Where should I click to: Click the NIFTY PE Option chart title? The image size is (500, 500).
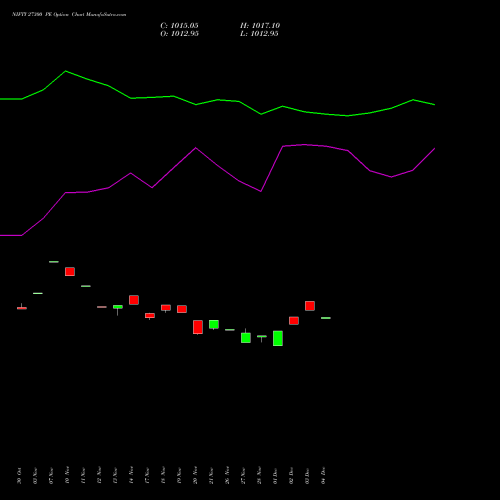[69, 15]
